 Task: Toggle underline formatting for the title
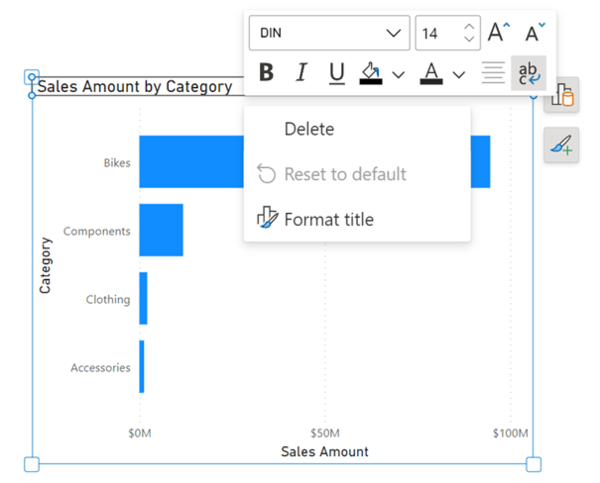pos(337,73)
